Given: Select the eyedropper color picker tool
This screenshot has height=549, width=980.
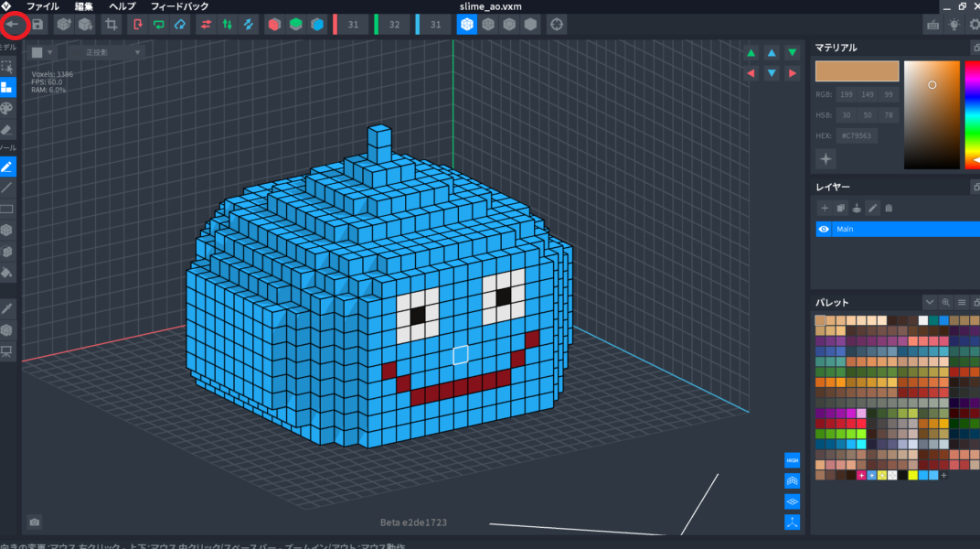Looking at the screenshot, I should pos(7,308).
